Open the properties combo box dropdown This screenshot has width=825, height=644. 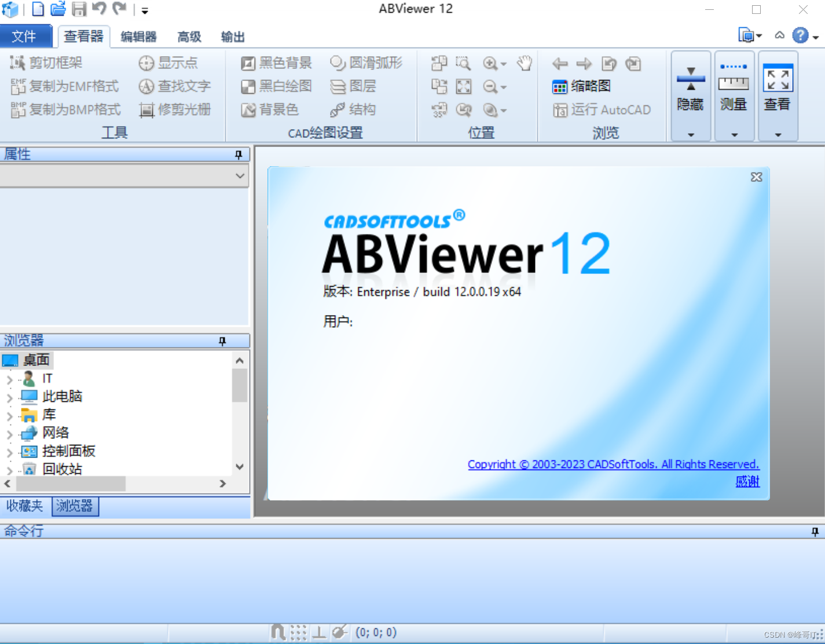pyautogui.click(x=240, y=175)
